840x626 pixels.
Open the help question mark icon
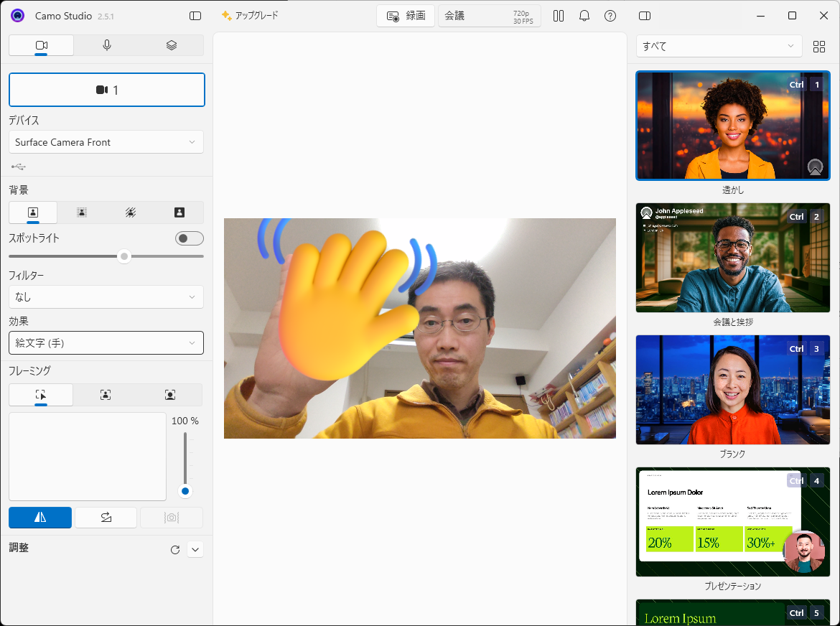coord(610,16)
